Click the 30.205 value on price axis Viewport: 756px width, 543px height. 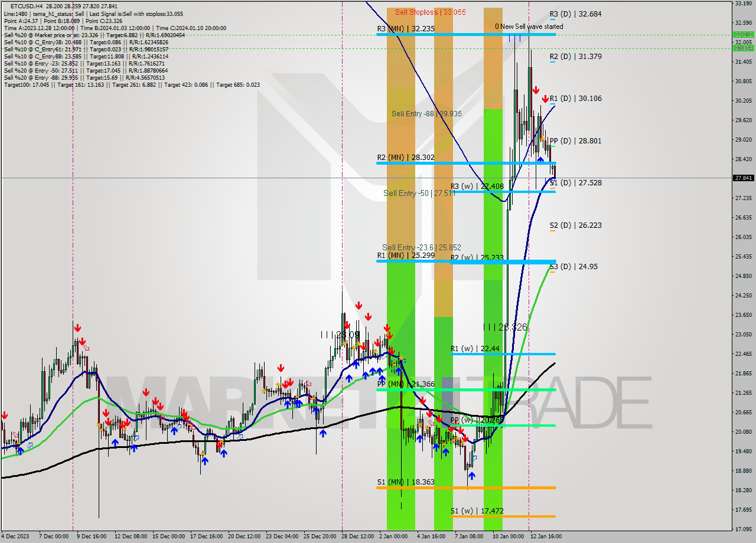[743, 100]
